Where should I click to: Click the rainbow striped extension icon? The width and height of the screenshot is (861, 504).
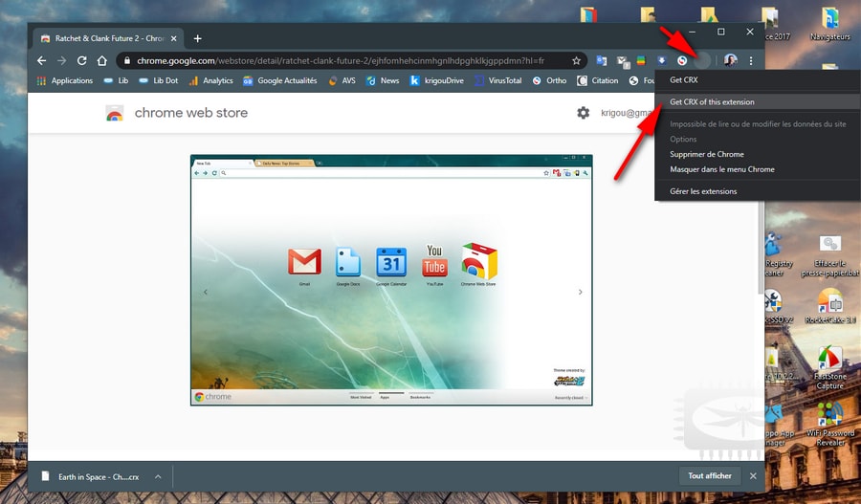(x=641, y=60)
